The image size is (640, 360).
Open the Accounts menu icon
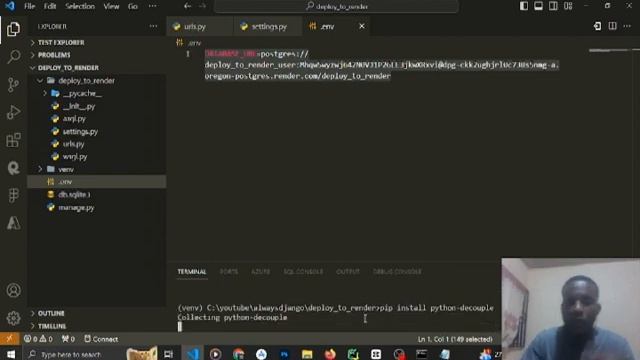click(13, 290)
